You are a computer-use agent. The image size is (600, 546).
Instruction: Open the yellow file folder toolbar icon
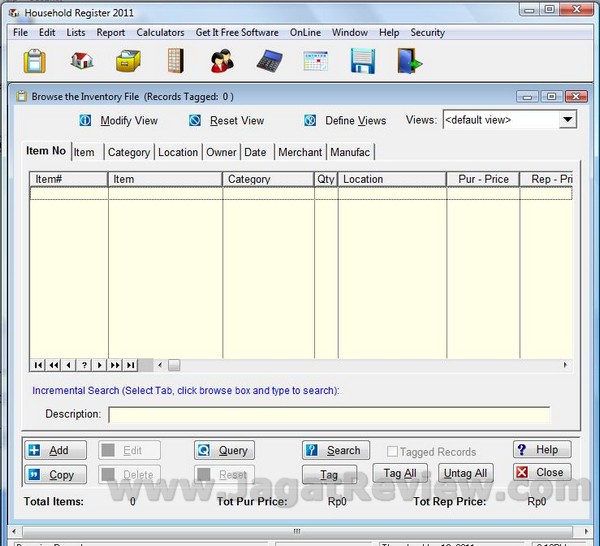pos(128,61)
